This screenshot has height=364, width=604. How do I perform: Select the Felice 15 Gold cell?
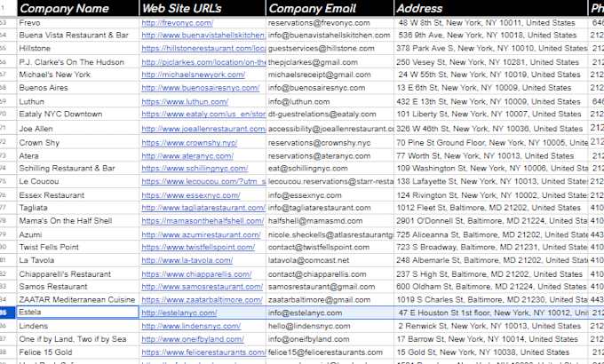[x=78, y=352]
